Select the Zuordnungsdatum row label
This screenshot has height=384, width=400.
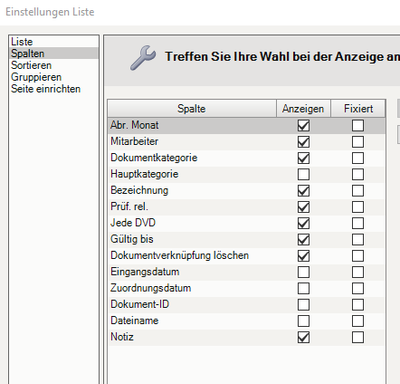coord(151,288)
